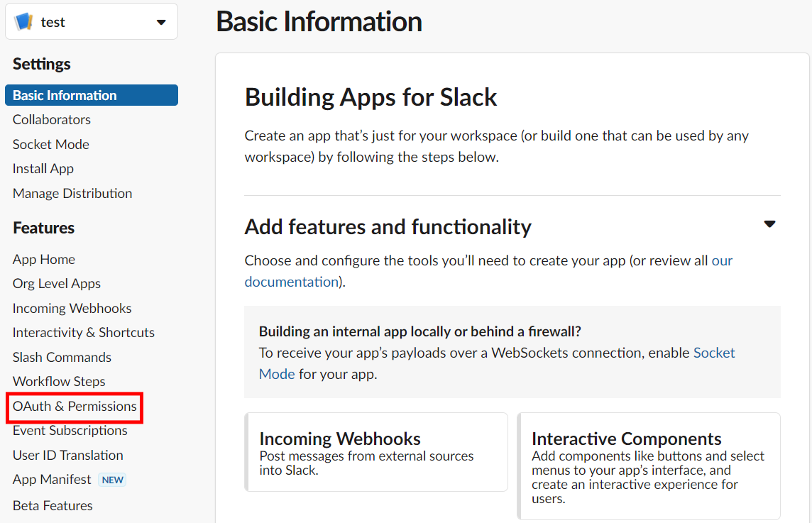Open Manage Distribution page

click(72, 194)
